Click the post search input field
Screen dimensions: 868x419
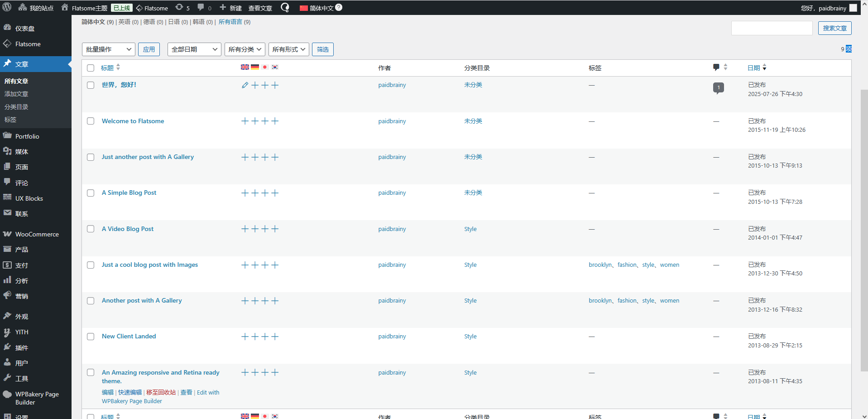772,28
